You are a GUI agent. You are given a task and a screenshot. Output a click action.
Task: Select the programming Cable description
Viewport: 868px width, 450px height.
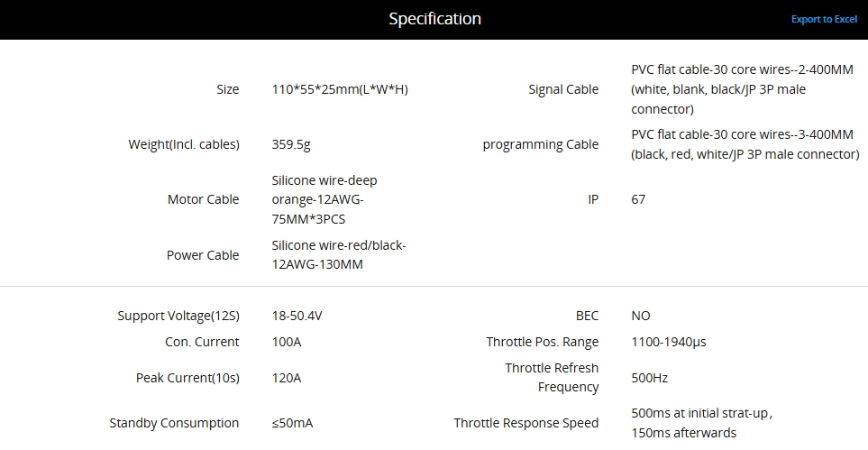745,144
